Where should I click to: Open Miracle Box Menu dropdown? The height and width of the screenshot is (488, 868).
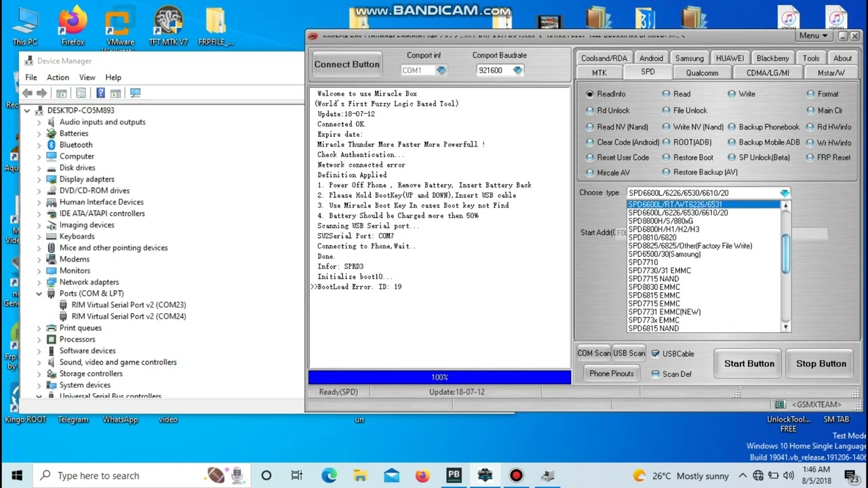(814, 36)
